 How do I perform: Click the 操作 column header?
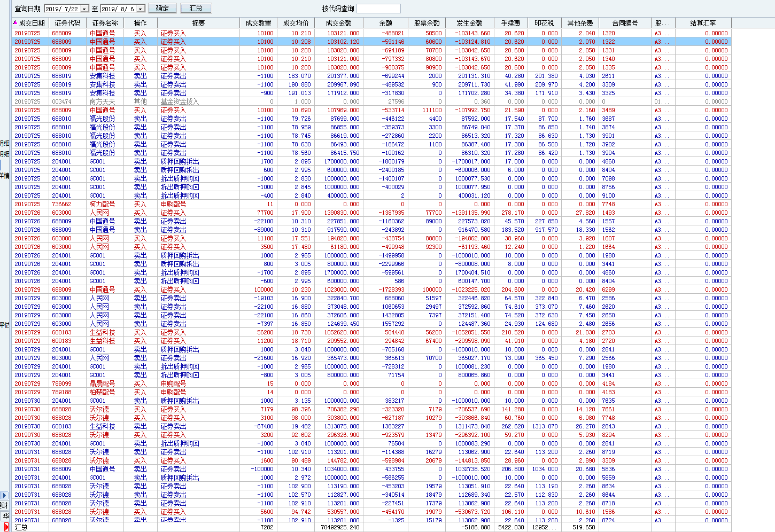tap(140, 23)
